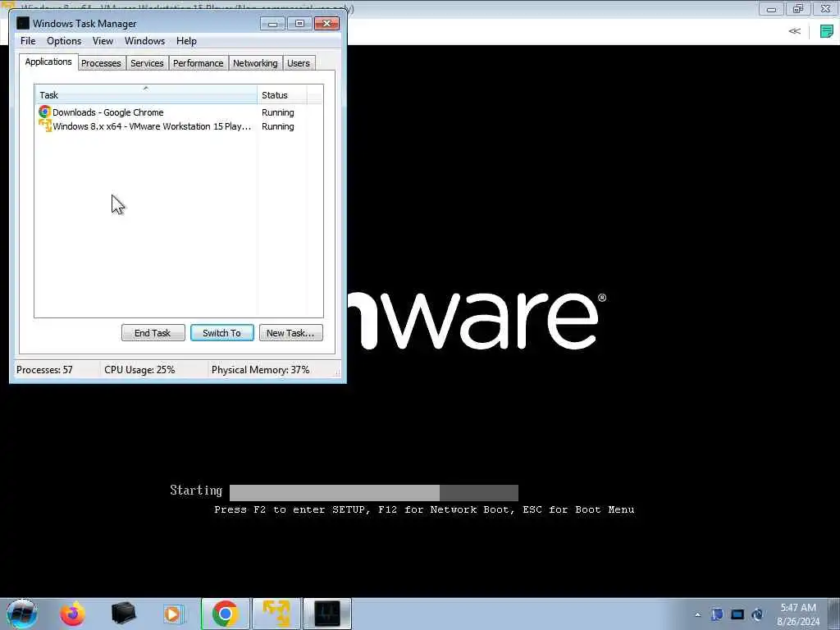Switch to the Networking tab
This screenshot has width=840, height=630.
(255, 63)
